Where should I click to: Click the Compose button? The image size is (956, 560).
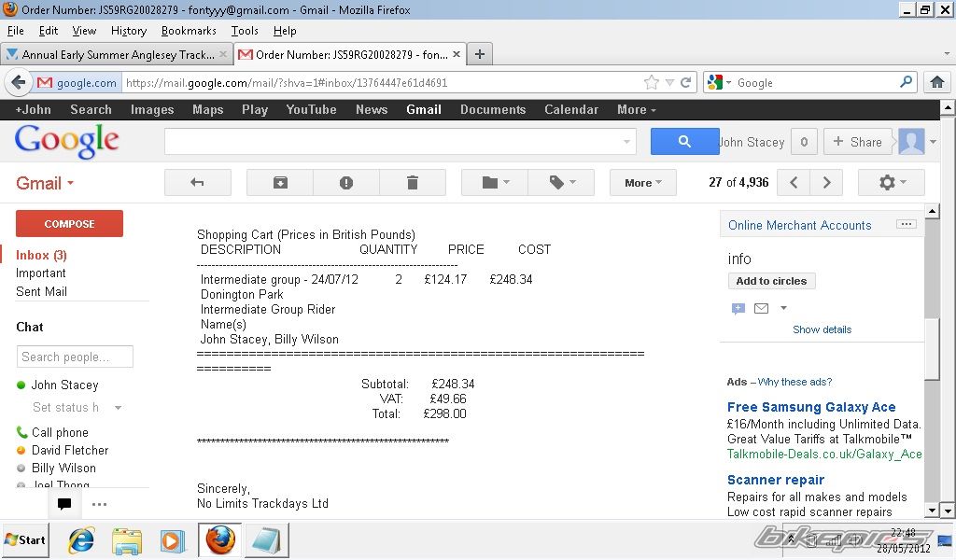coord(69,224)
